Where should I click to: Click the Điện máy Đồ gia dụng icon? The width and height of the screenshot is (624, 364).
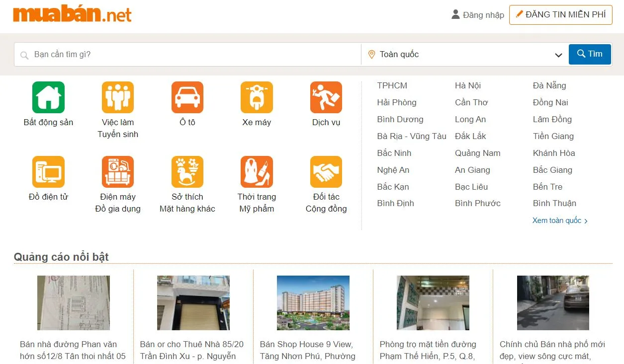pos(118,171)
